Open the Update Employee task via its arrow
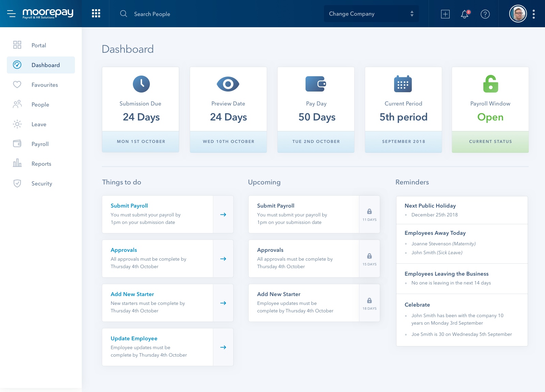Viewport: 545px width, 392px height. click(x=223, y=347)
